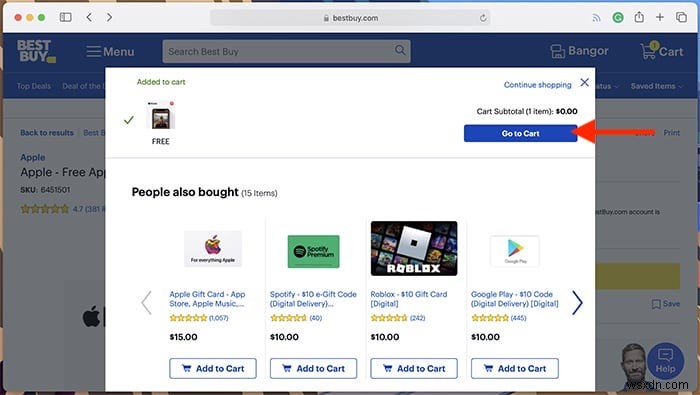Open the Best Buy Menu
The height and width of the screenshot is (395, 700).
click(x=110, y=52)
